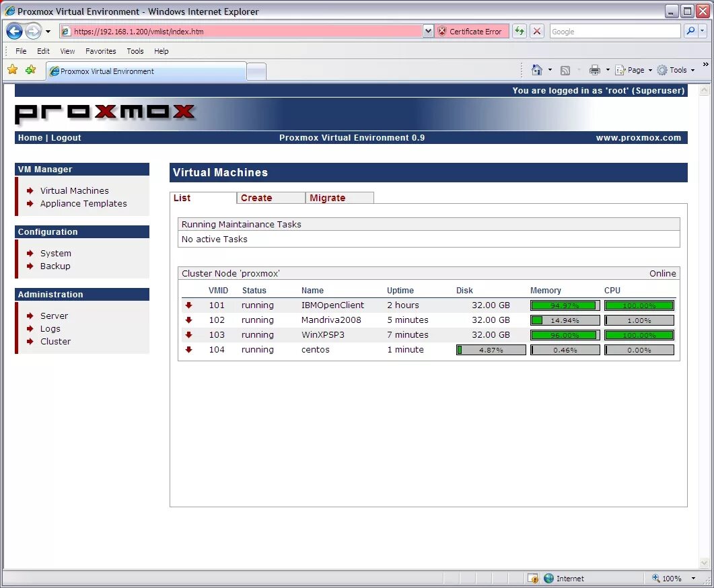
Task: Switch to the List tab
Action: [203, 198]
